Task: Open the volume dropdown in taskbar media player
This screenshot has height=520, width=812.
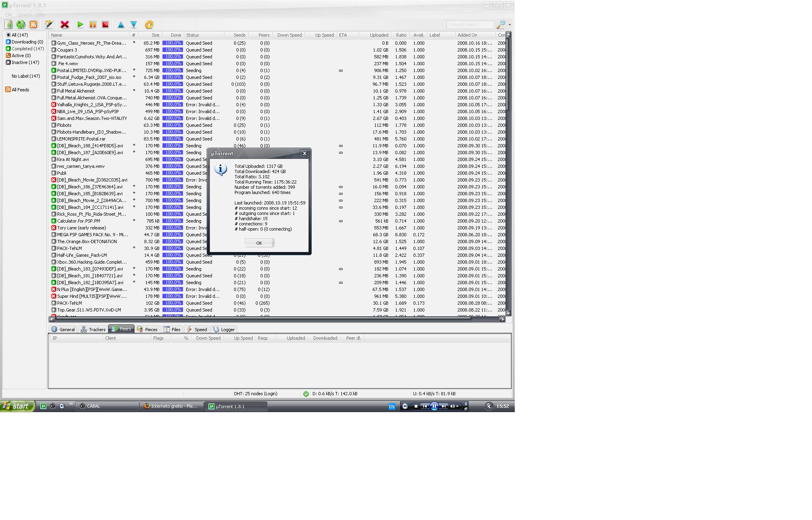Action: click(457, 407)
